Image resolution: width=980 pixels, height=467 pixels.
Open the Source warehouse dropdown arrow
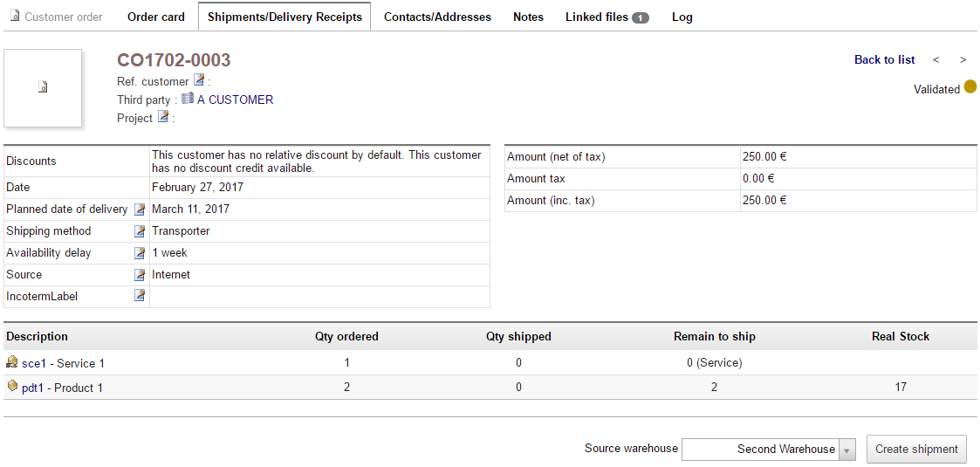point(847,450)
